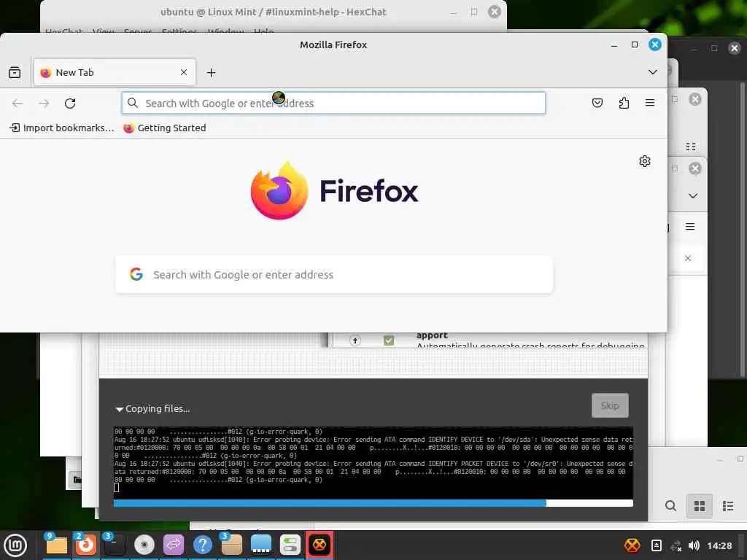Switch to Firefox on the taskbar

click(x=85, y=545)
